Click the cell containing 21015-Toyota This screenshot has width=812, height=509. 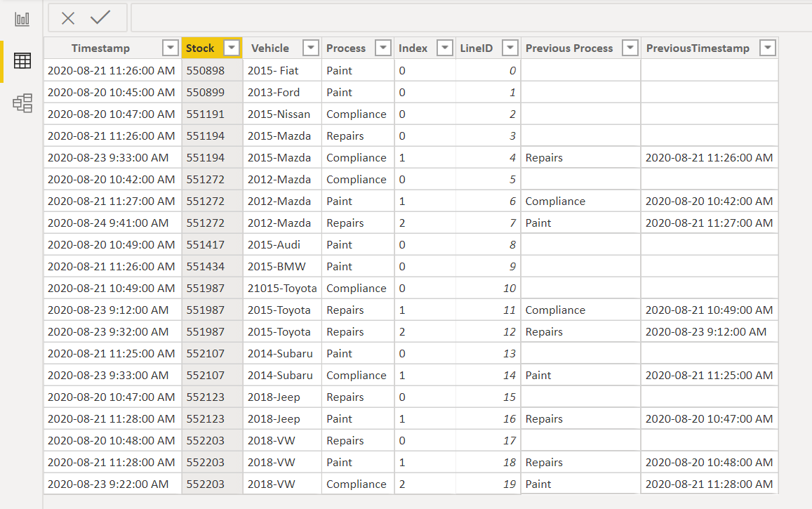click(x=282, y=288)
